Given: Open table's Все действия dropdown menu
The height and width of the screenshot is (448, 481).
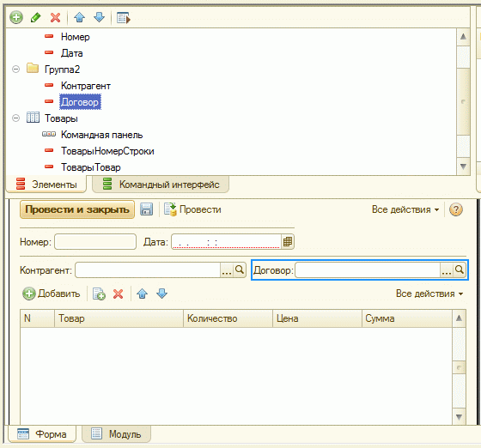Looking at the screenshot, I should point(429,294).
